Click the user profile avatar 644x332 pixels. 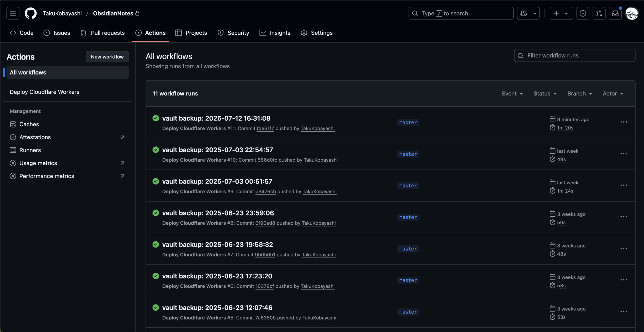click(632, 13)
